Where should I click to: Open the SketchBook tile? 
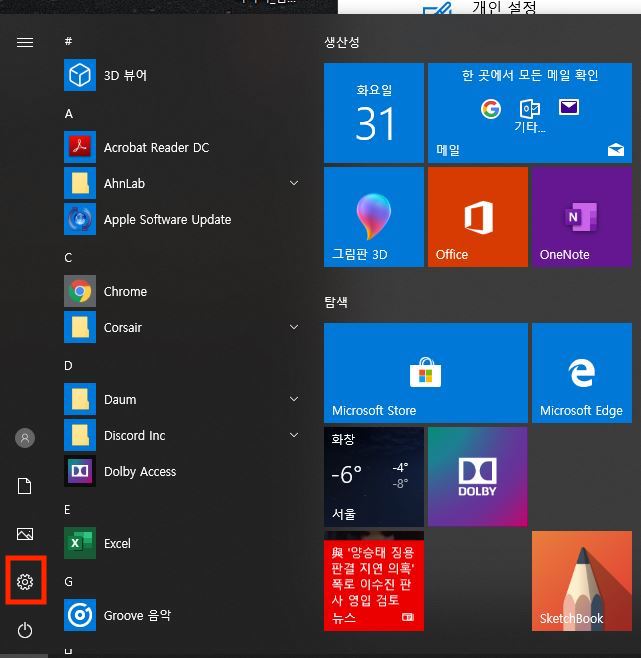582,581
